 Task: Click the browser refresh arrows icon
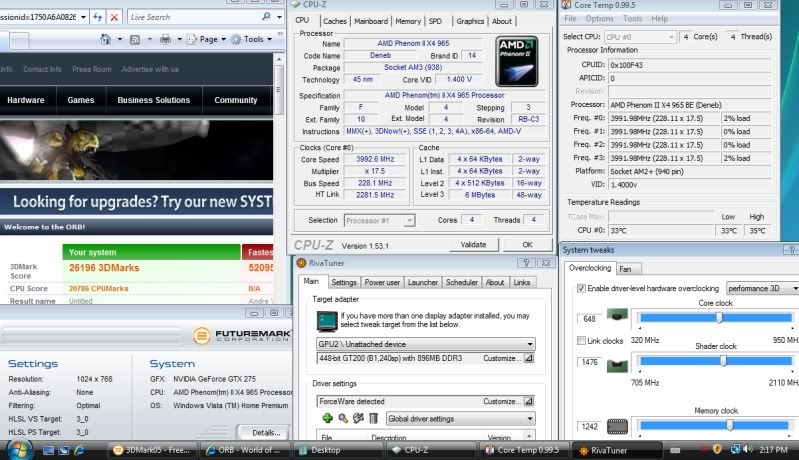point(96,17)
